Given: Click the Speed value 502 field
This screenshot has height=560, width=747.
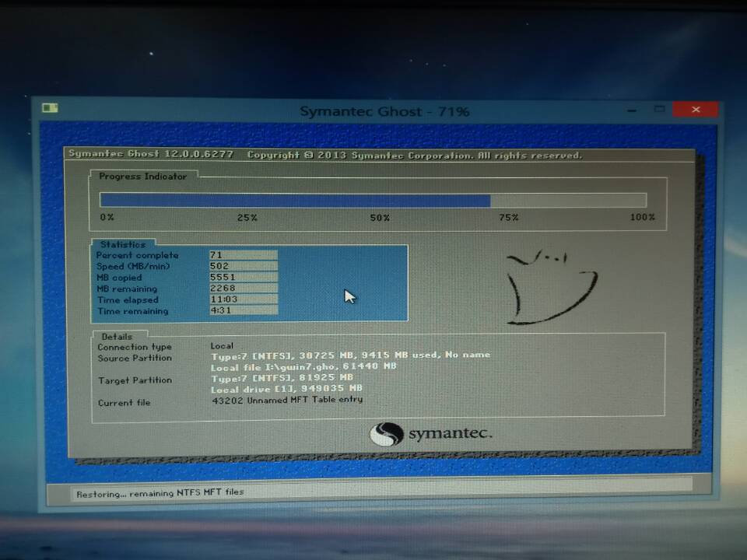Looking at the screenshot, I should (244, 266).
